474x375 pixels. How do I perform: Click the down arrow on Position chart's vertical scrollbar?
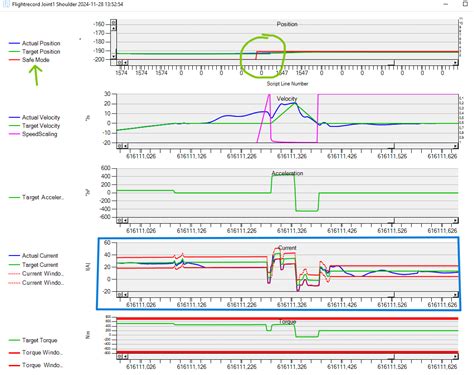tap(114, 56)
